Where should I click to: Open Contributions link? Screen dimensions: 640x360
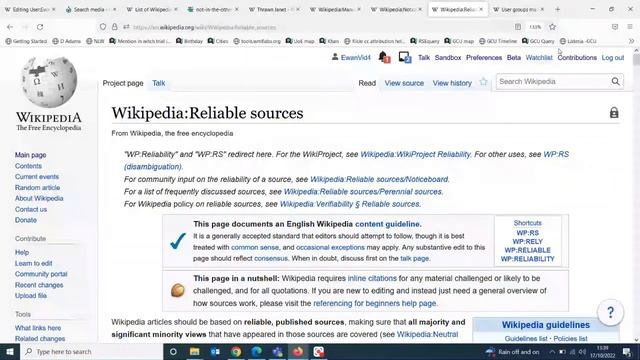coord(577,58)
